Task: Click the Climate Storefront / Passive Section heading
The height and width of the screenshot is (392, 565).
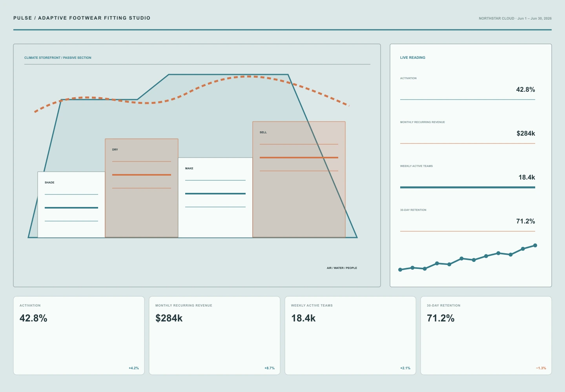Action: click(x=58, y=58)
